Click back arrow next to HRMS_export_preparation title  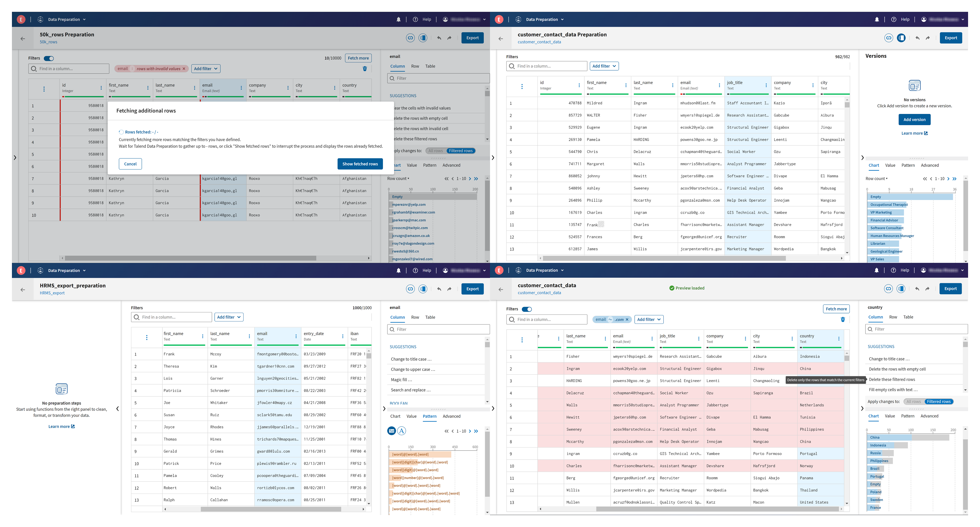(x=23, y=290)
